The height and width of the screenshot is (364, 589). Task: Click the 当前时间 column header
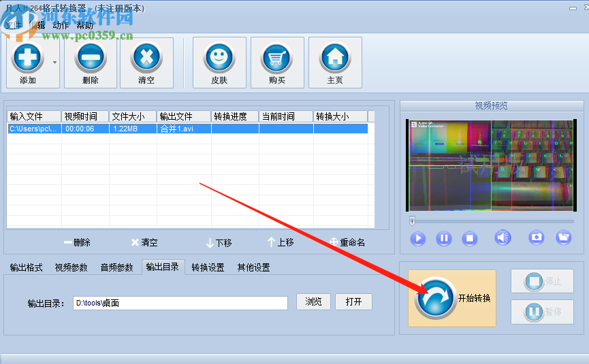(286, 116)
